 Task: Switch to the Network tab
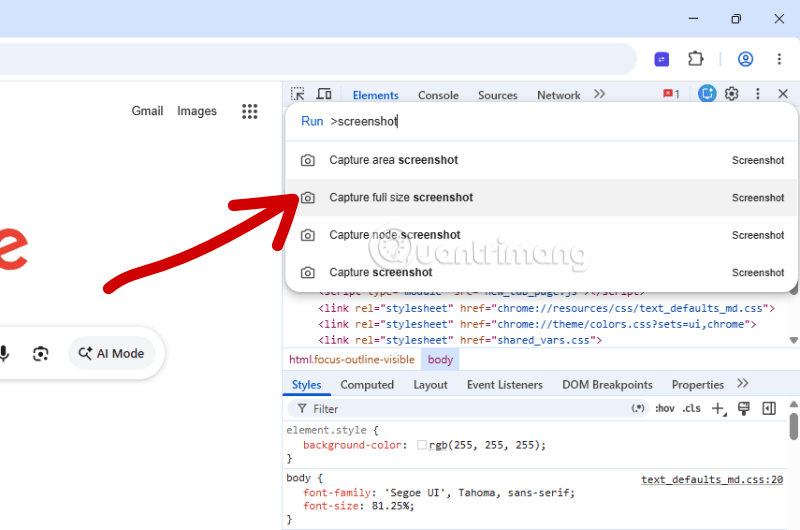[559, 95]
